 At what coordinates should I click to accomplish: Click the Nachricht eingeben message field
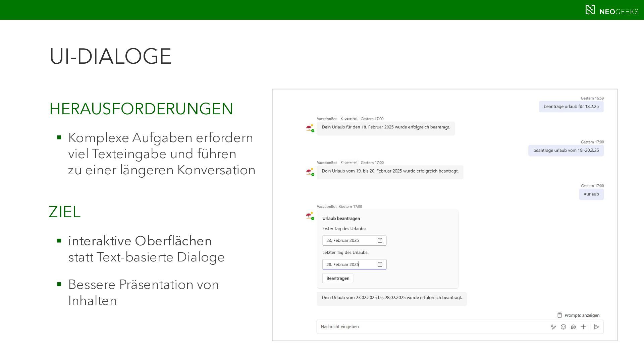429,326
